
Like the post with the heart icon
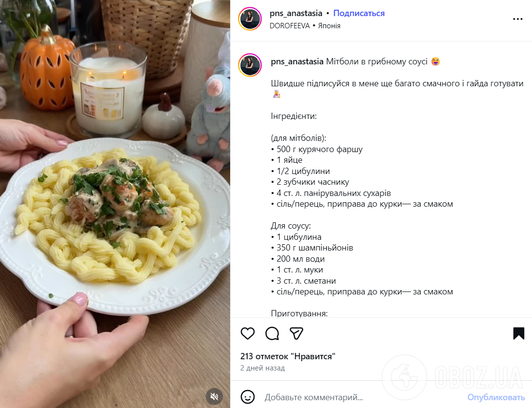click(x=248, y=333)
